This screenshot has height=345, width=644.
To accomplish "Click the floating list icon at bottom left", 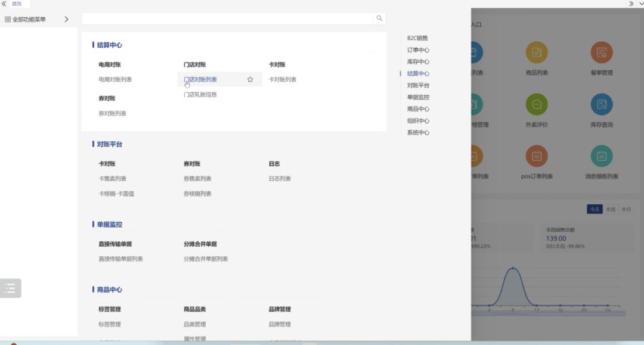I will (x=10, y=288).
